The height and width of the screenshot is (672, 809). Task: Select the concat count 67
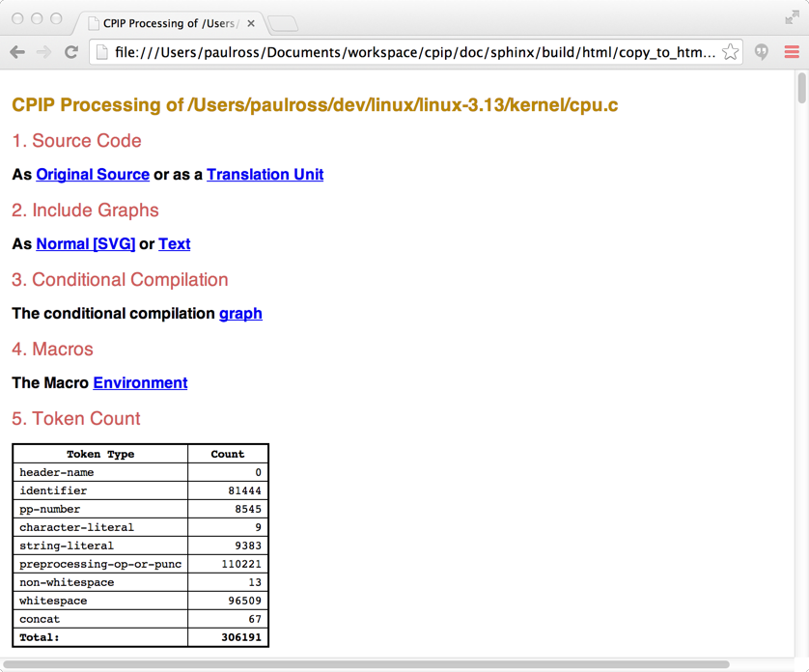[228, 619]
